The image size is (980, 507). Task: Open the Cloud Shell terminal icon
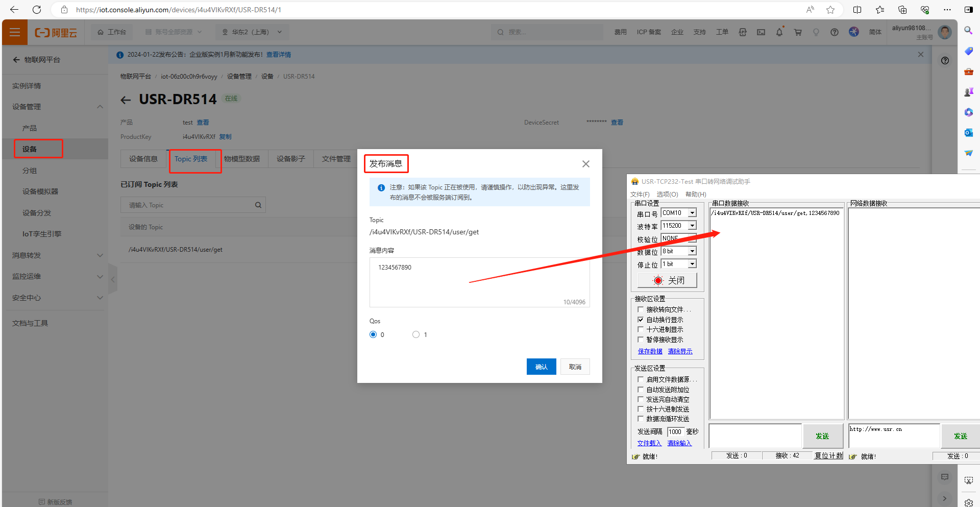761,32
